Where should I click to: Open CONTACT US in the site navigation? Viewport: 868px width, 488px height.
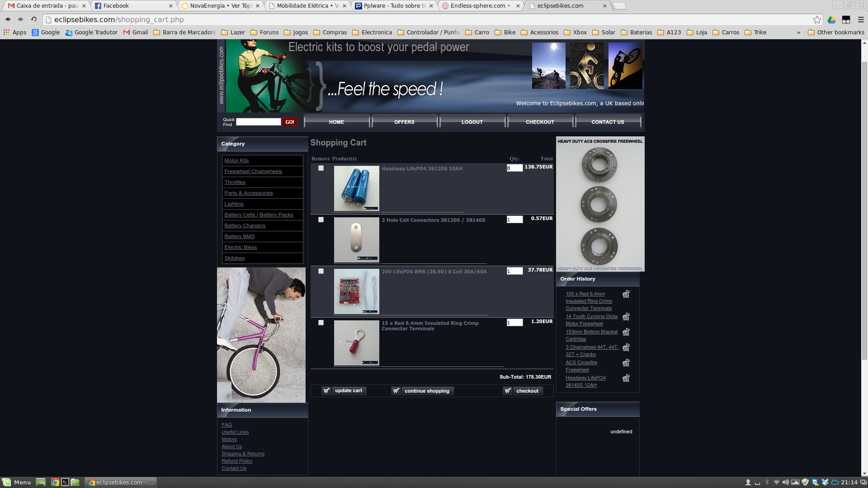(x=608, y=122)
